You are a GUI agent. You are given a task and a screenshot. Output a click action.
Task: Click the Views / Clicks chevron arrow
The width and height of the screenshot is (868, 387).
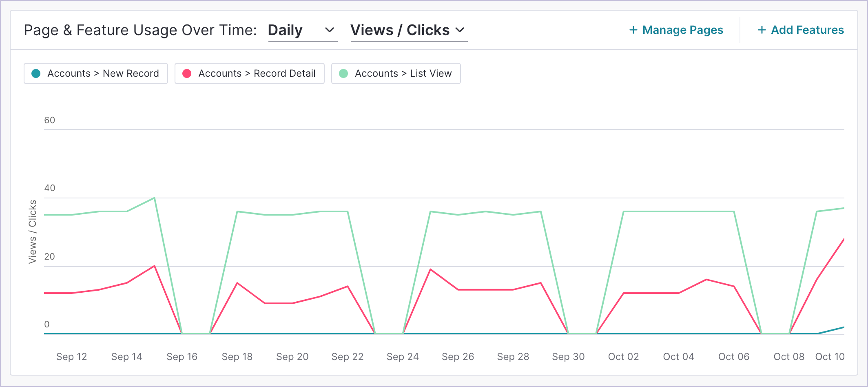coord(460,30)
